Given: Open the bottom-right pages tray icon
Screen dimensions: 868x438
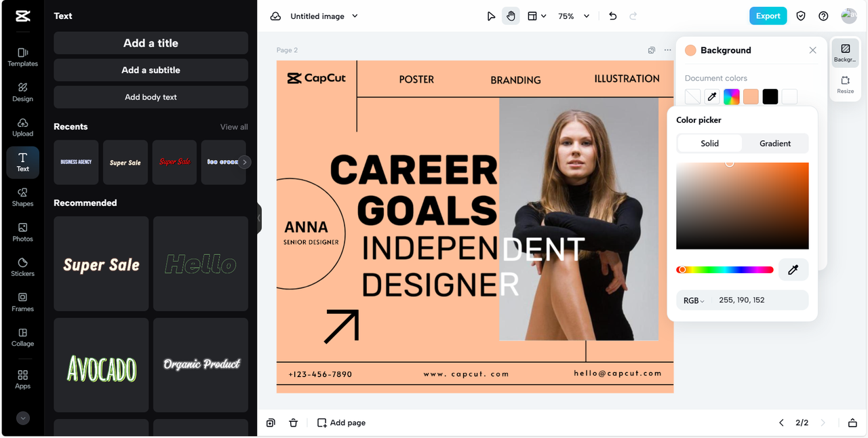Looking at the screenshot, I should [852, 422].
